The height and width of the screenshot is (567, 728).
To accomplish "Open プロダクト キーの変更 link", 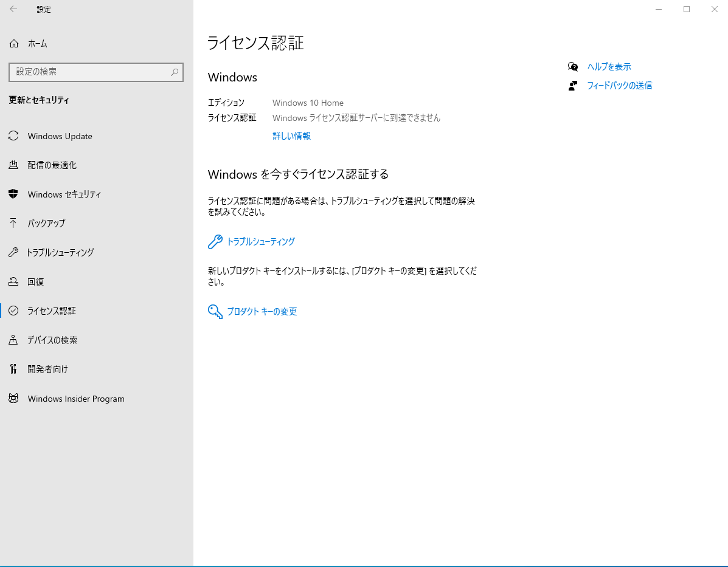I will coord(262,312).
